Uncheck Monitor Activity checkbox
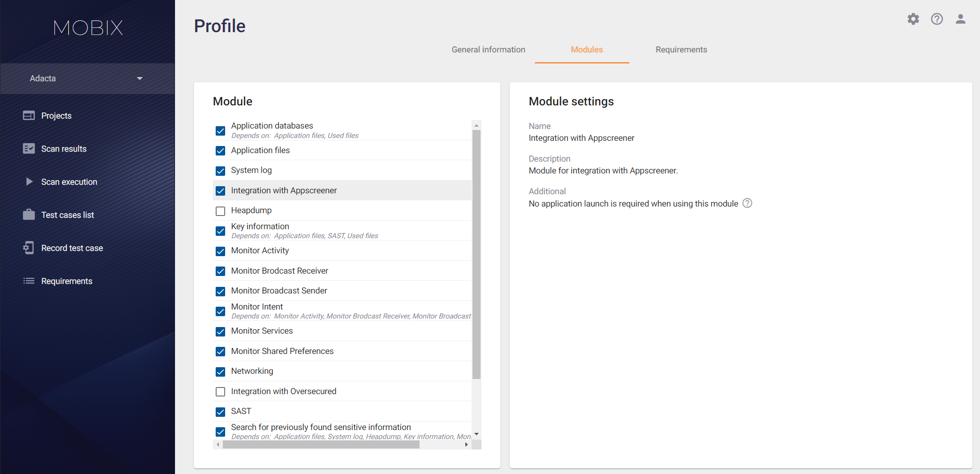980x474 pixels. coord(220,251)
